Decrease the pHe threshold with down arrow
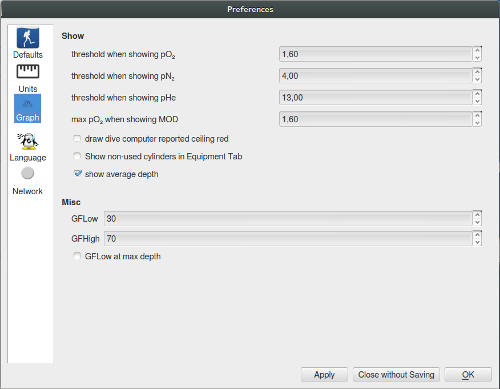 477,101
